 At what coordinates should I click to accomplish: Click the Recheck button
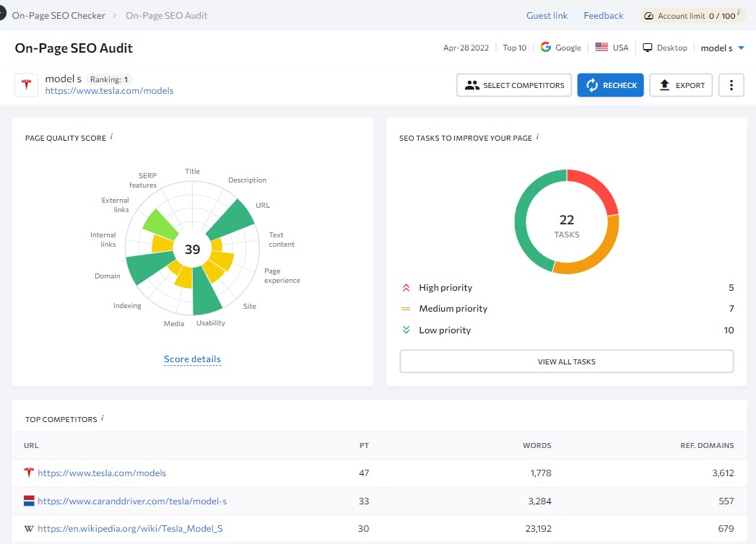610,85
